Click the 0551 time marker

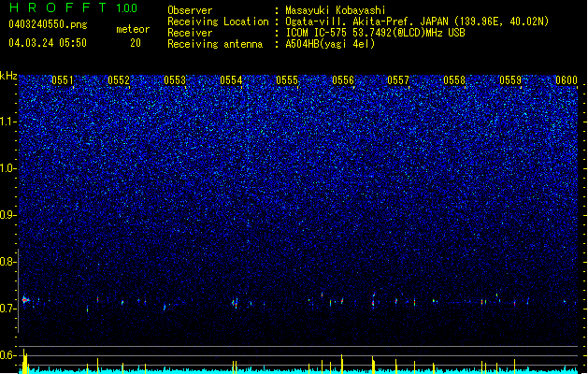pos(63,80)
